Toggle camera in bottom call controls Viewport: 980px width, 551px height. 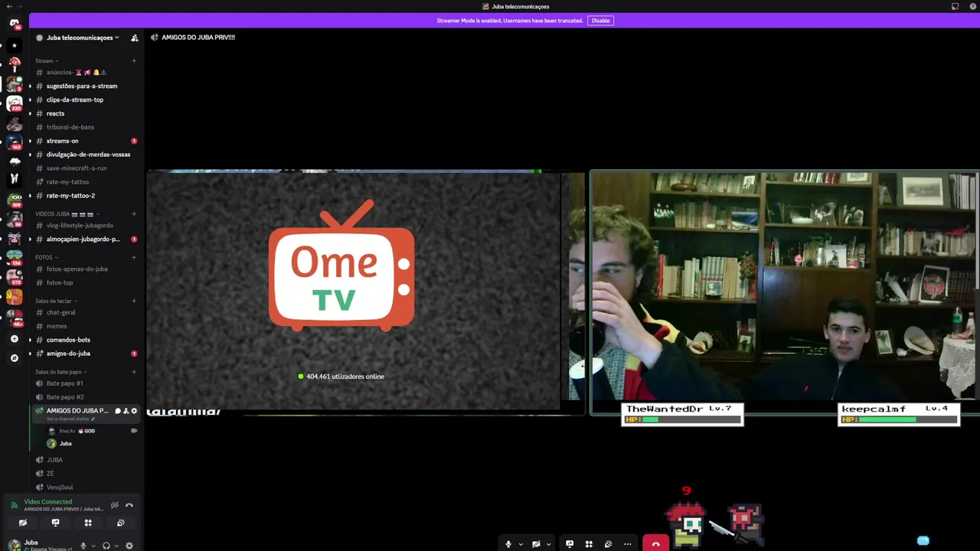point(536,544)
